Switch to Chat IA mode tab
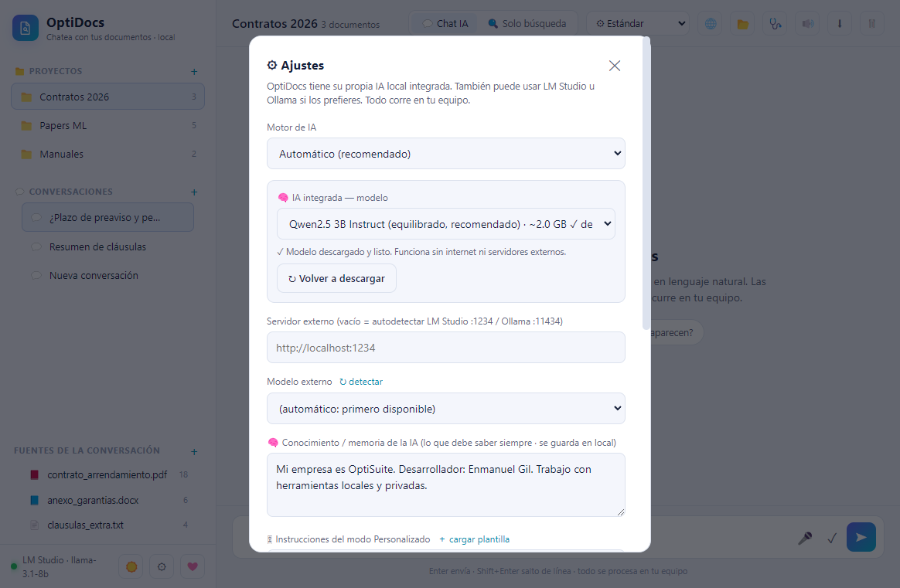The image size is (900, 588). pos(445,23)
